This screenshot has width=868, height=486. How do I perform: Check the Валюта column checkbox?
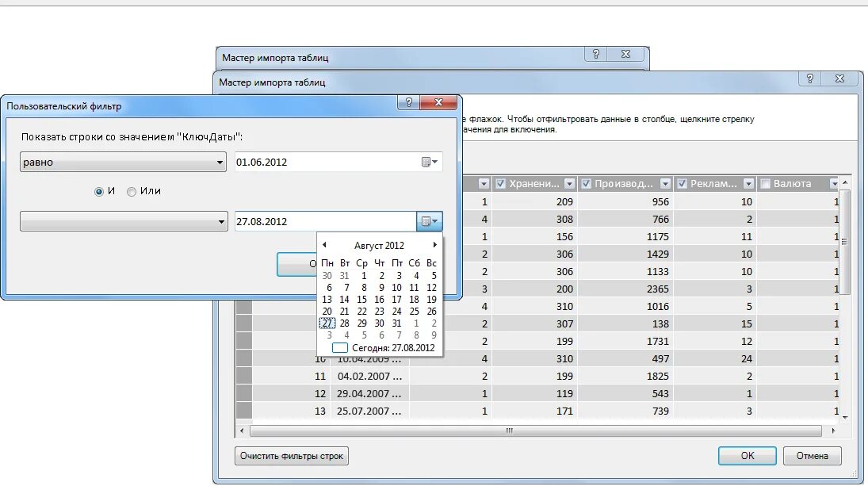pyautogui.click(x=765, y=184)
